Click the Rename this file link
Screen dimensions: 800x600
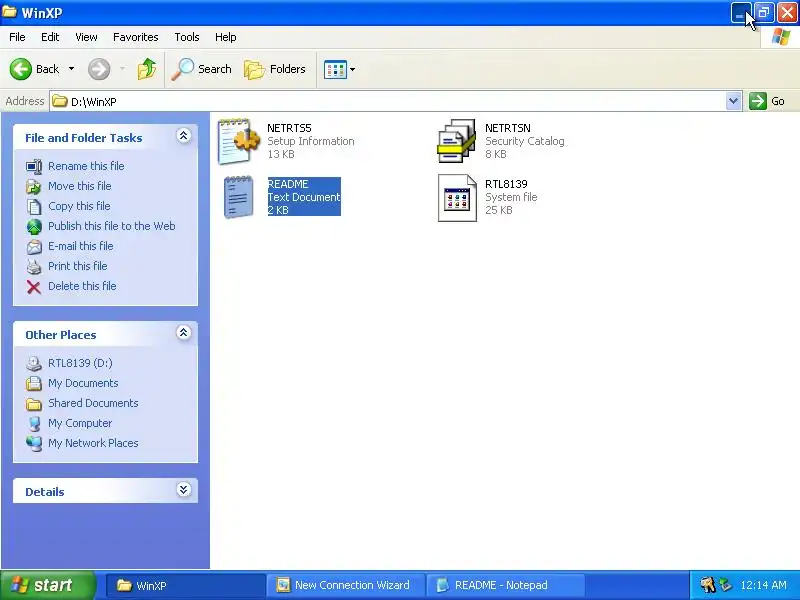tap(86, 166)
